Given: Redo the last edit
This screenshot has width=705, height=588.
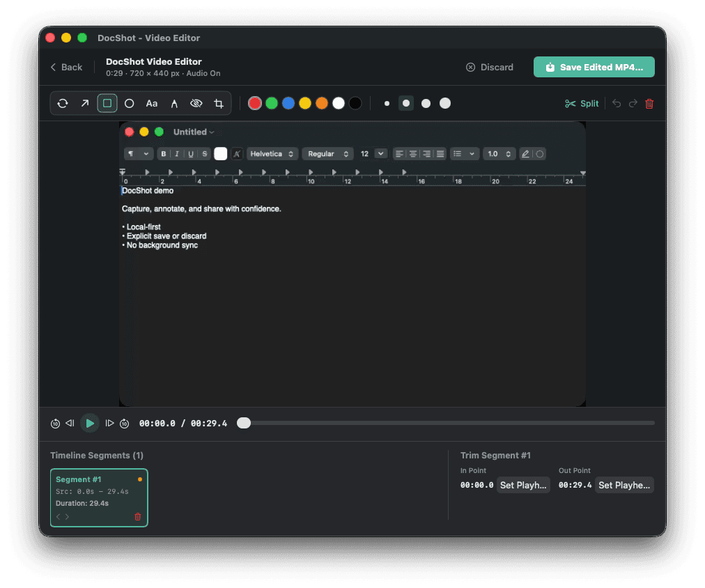Looking at the screenshot, I should (633, 104).
